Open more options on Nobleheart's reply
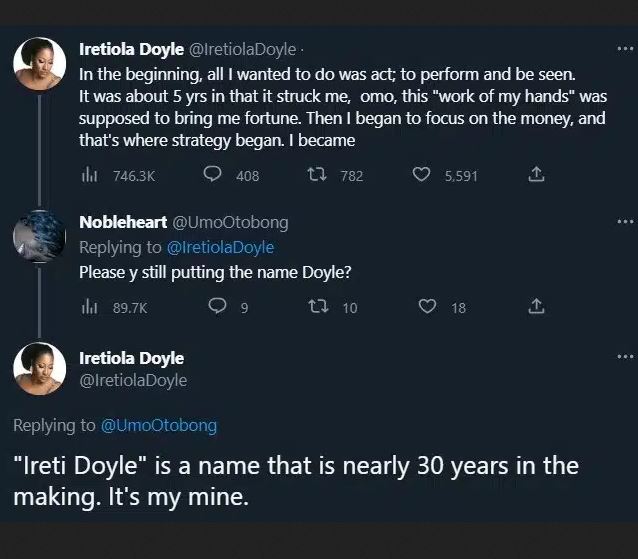This screenshot has height=559, width=638. 625,221
